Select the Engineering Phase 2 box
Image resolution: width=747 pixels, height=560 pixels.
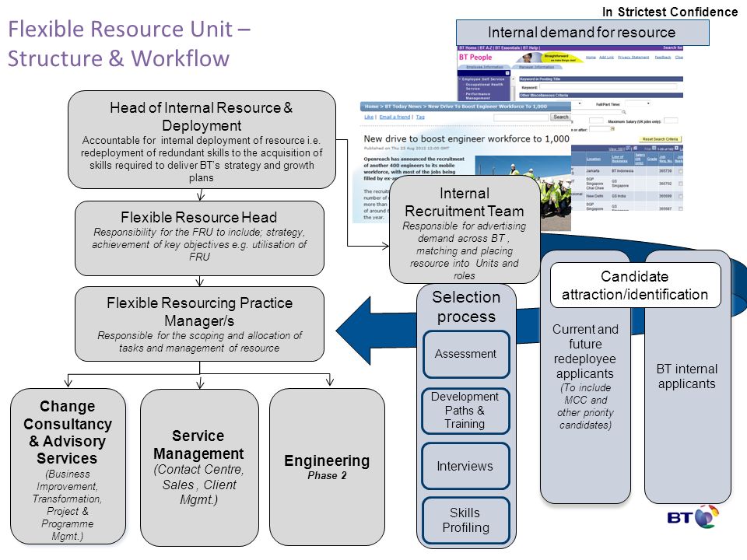(x=327, y=467)
